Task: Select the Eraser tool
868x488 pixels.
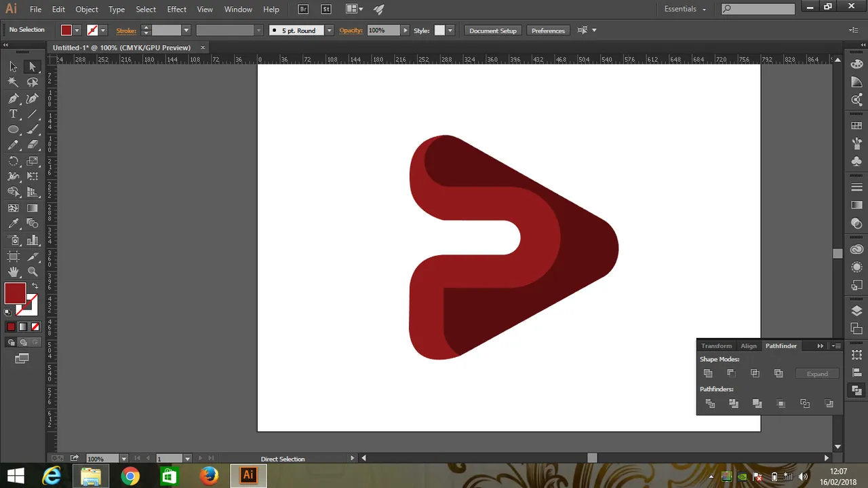Action: point(32,145)
